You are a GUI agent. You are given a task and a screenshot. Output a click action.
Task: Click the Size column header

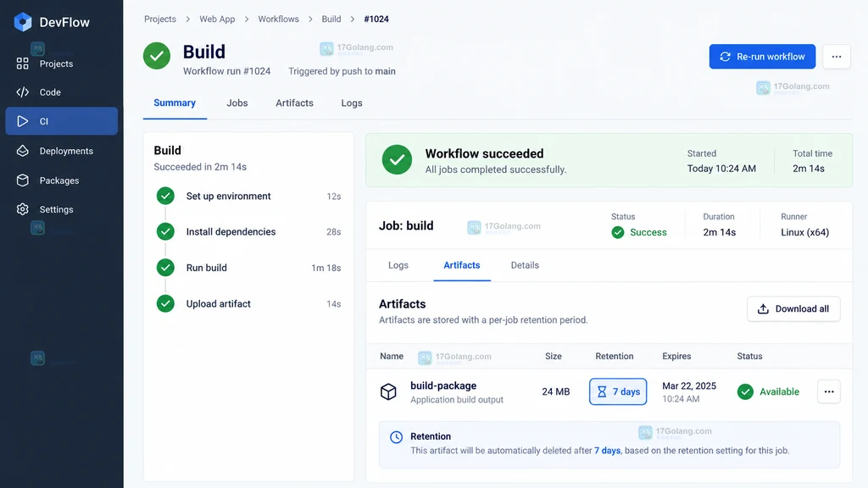(x=553, y=357)
